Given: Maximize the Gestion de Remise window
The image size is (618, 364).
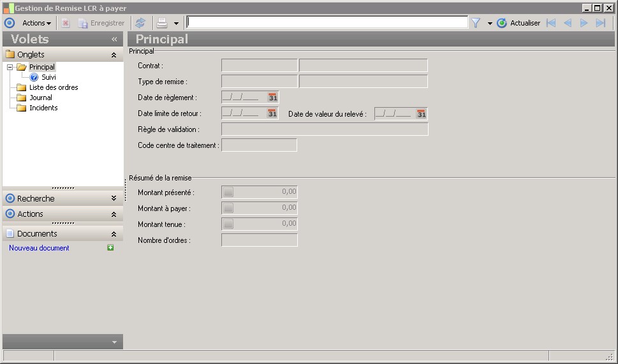Looking at the screenshot, I should point(598,8).
